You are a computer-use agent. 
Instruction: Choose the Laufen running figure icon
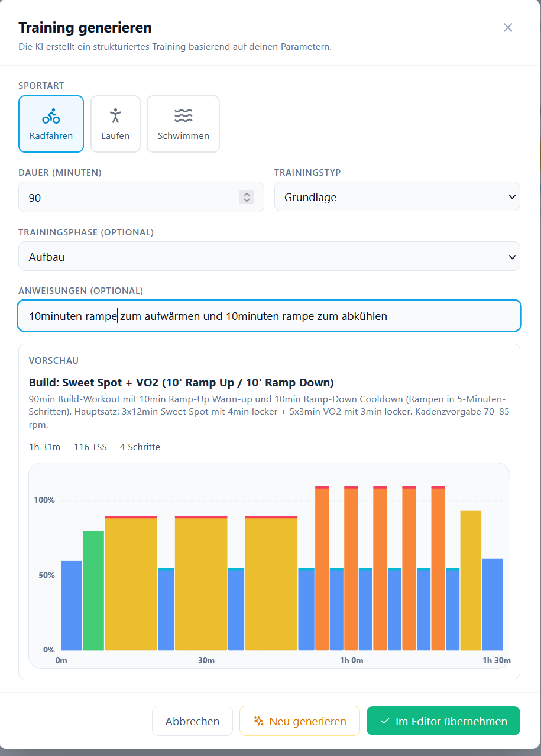(x=115, y=115)
